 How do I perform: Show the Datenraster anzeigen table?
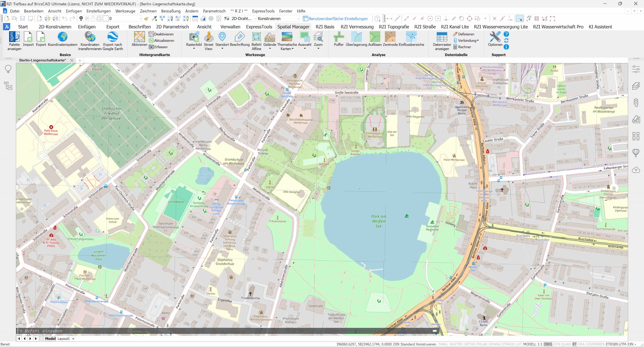442,41
